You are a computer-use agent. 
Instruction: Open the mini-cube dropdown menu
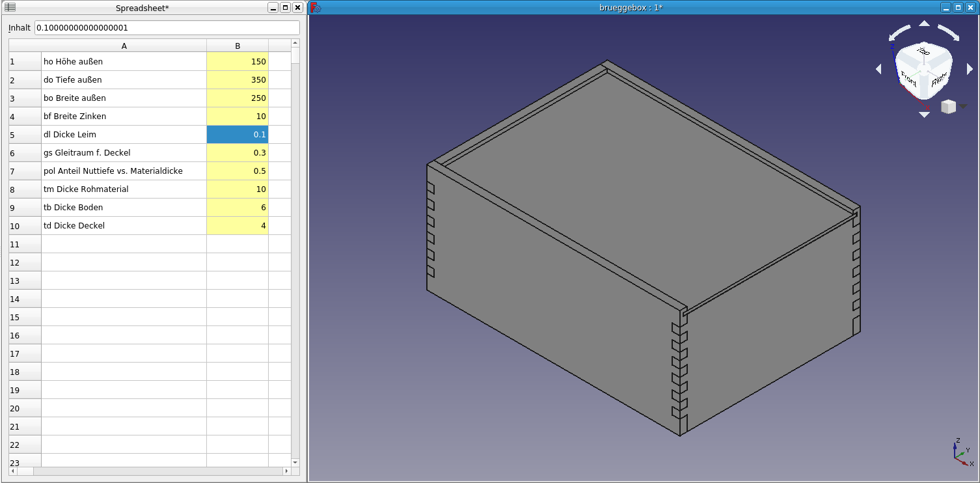click(963, 107)
